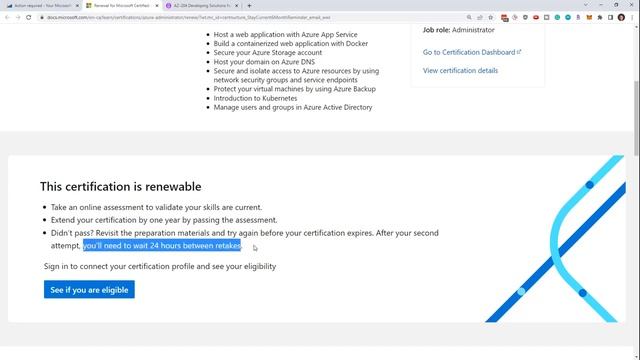The height and width of the screenshot is (360, 640).
Task: Share this page from address bar
Action: coord(480,18)
